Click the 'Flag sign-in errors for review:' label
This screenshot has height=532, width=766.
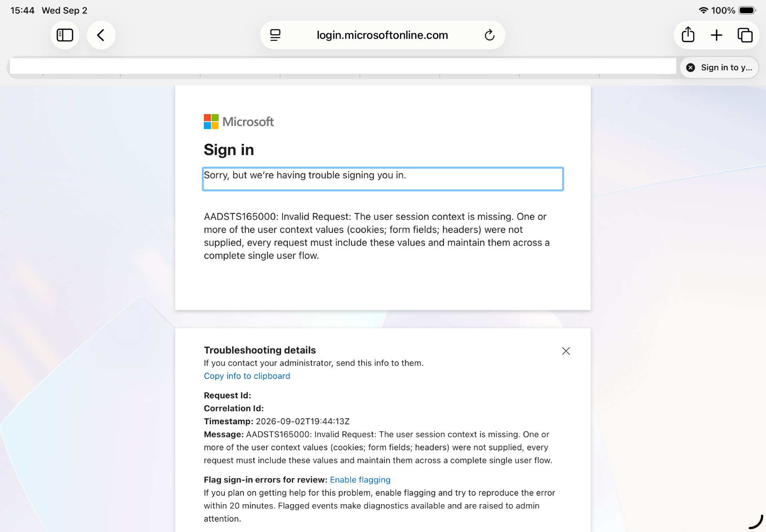click(x=265, y=480)
